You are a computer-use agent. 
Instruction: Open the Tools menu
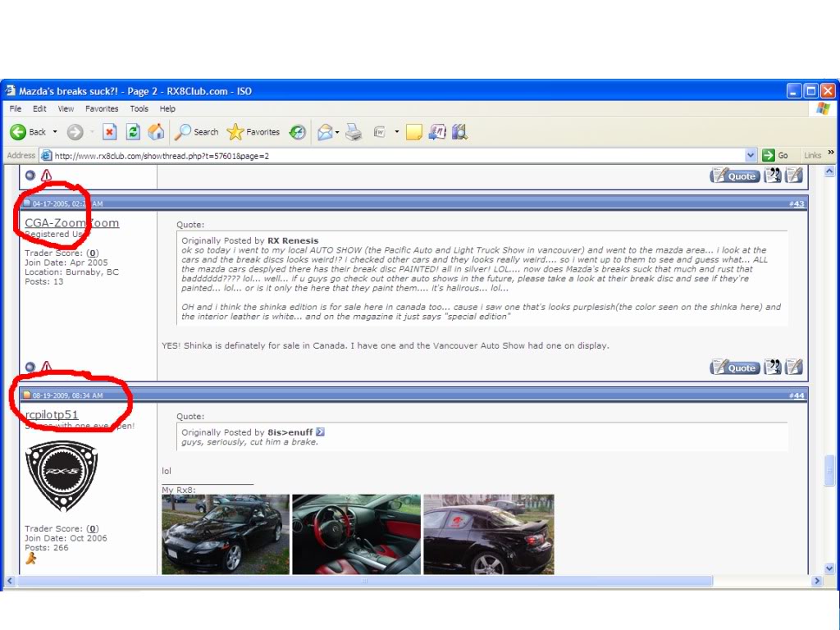pos(139,108)
